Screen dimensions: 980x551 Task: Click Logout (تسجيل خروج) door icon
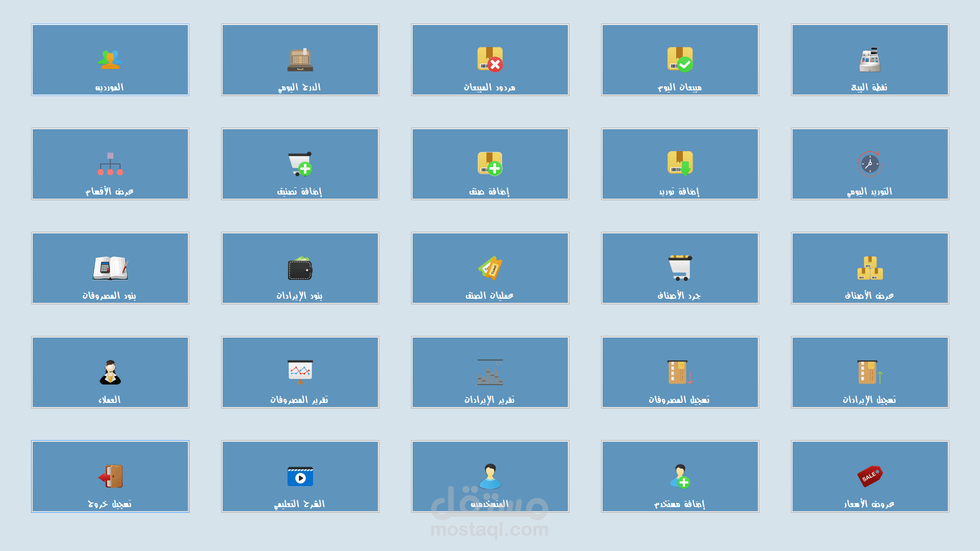[x=110, y=476]
